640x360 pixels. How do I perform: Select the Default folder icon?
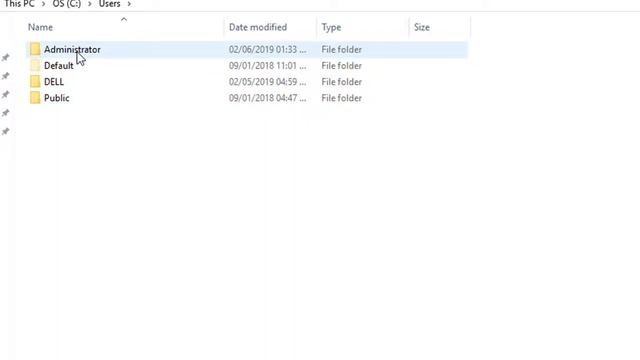(35, 66)
